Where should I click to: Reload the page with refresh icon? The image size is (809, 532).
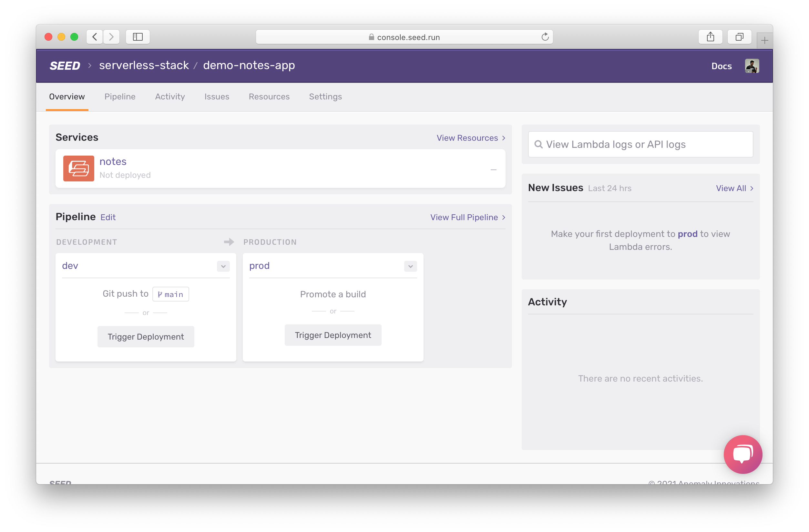545,37
